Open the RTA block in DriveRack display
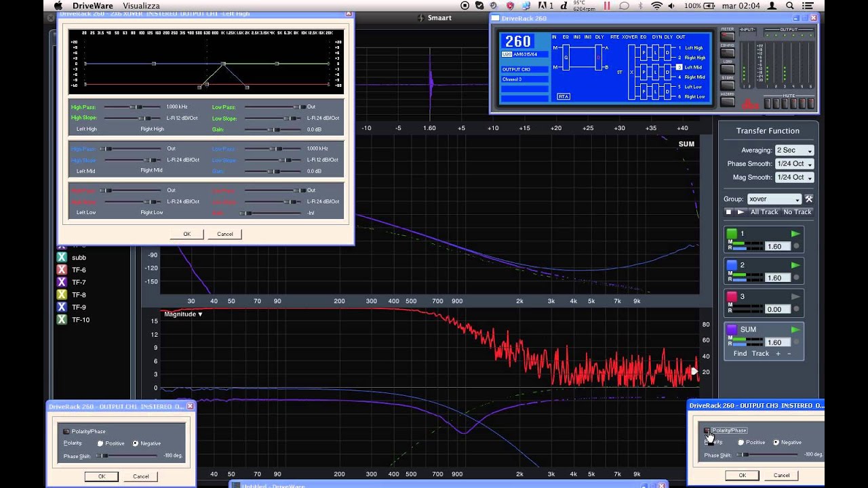868x488 pixels. click(x=564, y=96)
